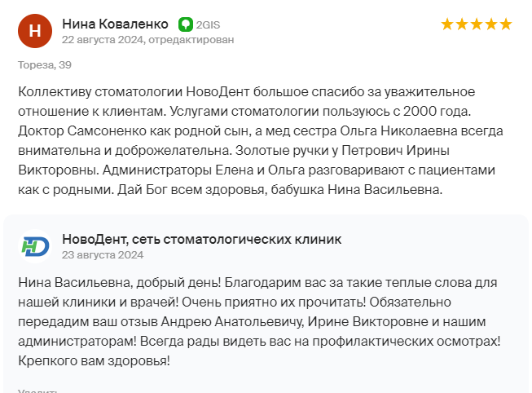The height and width of the screenshot is (393, 532).
Task: Click the partially visible "Удалить" link
Action: 37,391
